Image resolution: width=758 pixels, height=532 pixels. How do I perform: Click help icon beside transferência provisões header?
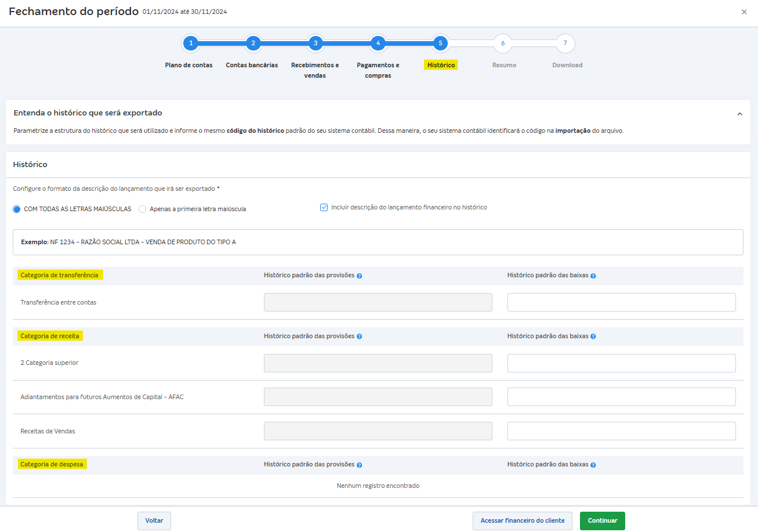360,276
